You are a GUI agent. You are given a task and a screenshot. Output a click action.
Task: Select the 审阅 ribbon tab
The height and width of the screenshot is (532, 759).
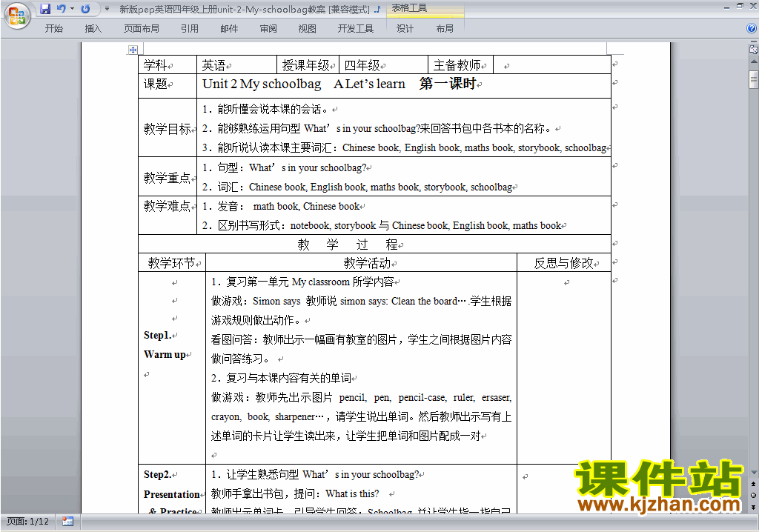pyautogui.click(x=268, y=29)
